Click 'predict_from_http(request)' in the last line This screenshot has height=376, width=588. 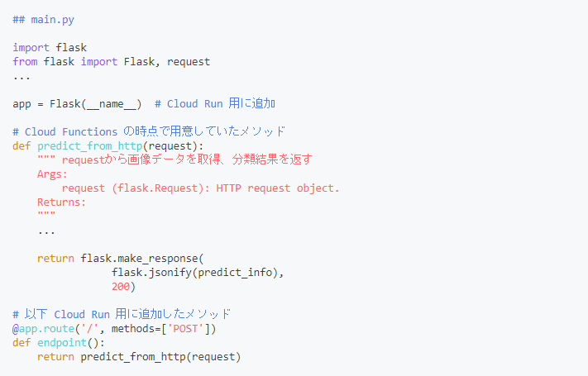[x=160, y=357]
